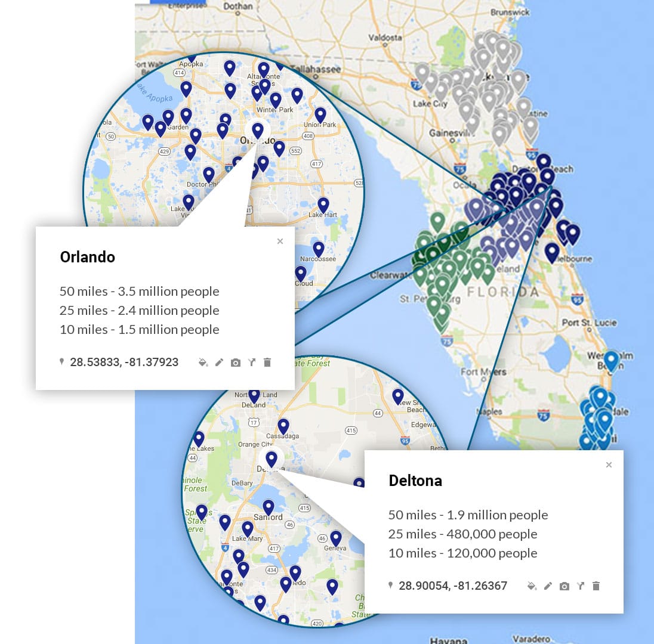Click the paint bucket style icon in Orlando popup

pyautogui.click(x=203, y=363)
